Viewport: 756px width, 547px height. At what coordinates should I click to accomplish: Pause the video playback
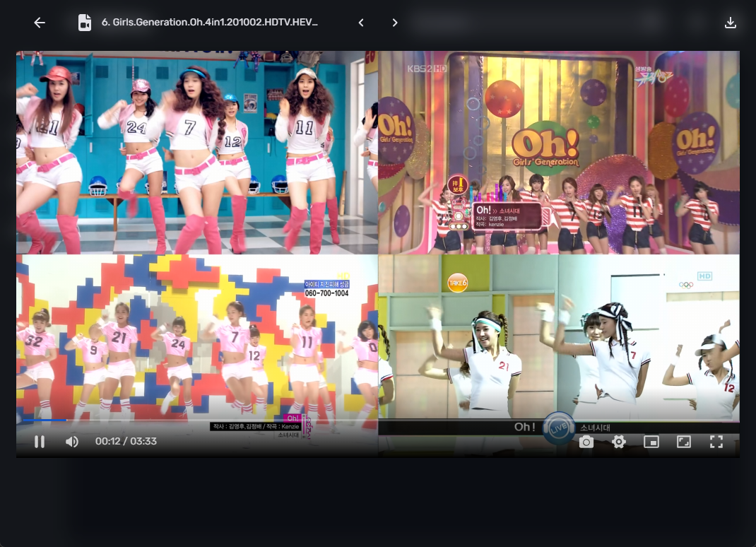coord(40,442)
